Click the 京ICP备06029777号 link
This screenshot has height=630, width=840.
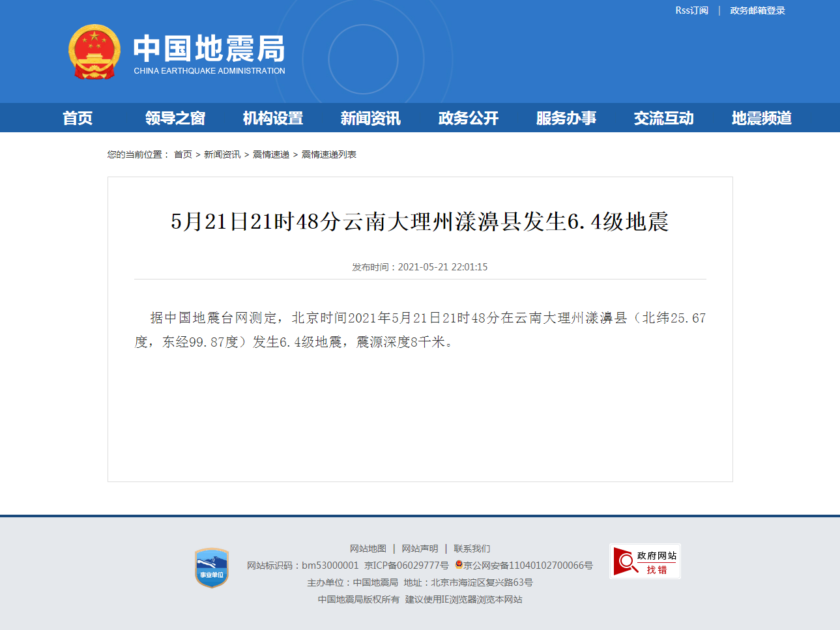pos(407,566)
